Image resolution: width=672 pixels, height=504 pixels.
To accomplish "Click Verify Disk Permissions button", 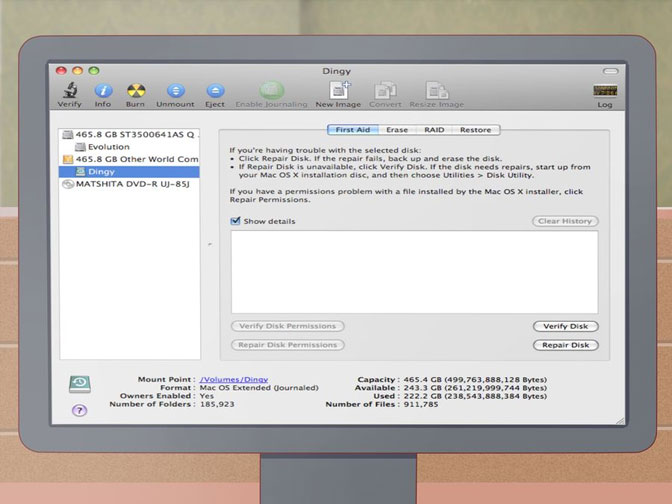I will pos(288,326).
